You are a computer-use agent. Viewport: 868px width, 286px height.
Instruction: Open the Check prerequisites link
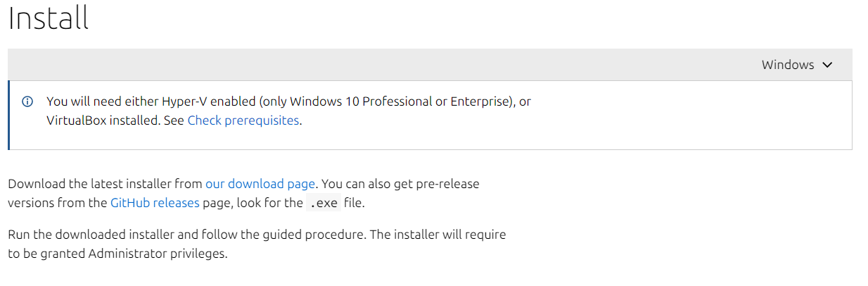(243, 120)
